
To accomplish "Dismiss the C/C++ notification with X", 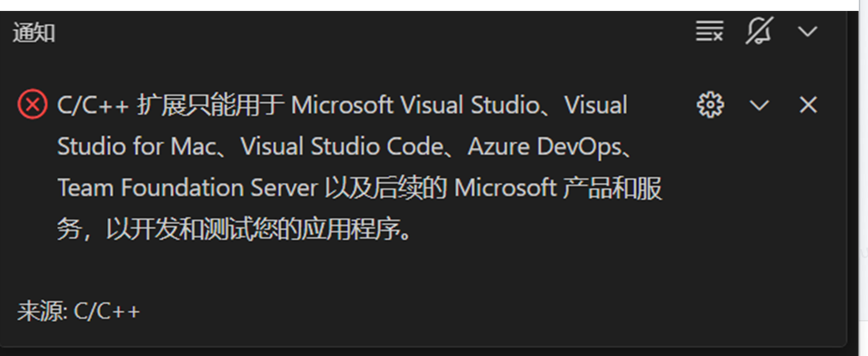I will (808, 105).
